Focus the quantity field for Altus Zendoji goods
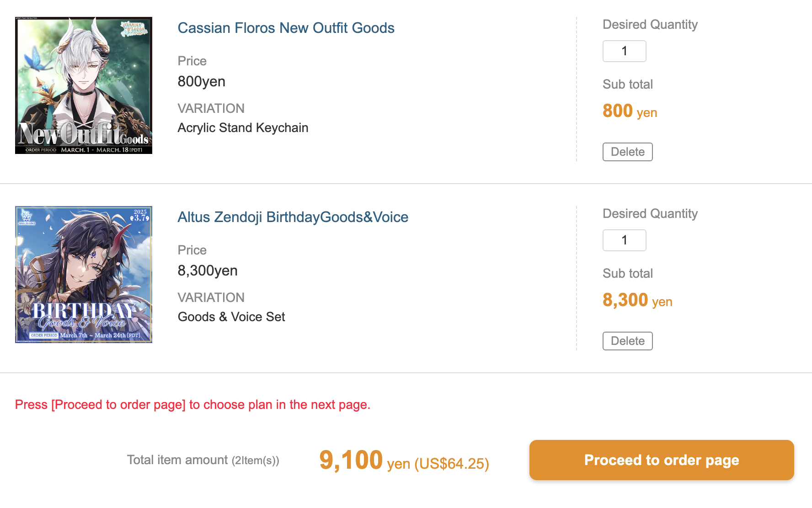The width and height of the screenshot is (812, 508). 624,240
